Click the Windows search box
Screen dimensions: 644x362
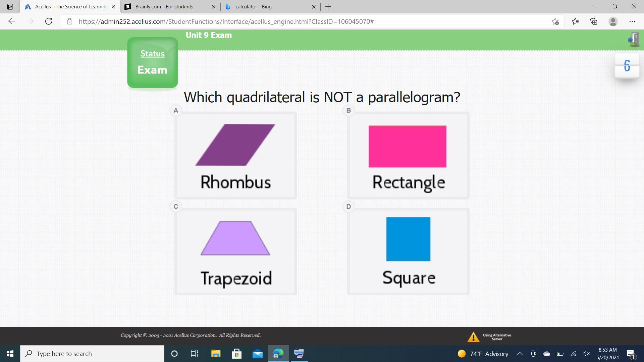92,354
